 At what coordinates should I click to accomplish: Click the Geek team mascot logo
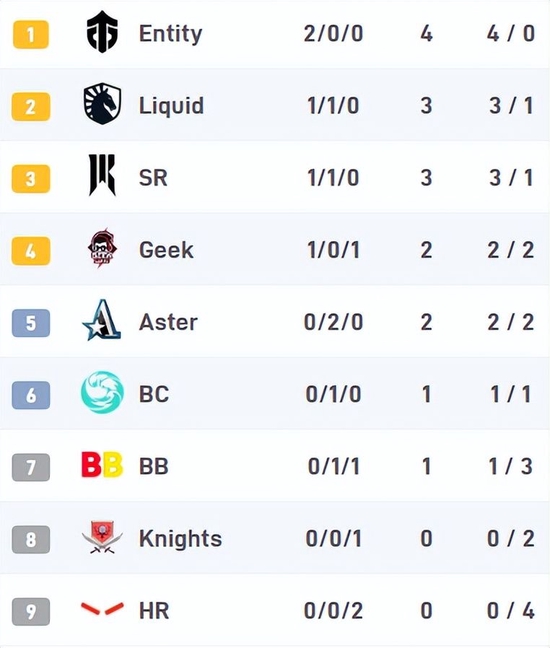coord(102,248)
